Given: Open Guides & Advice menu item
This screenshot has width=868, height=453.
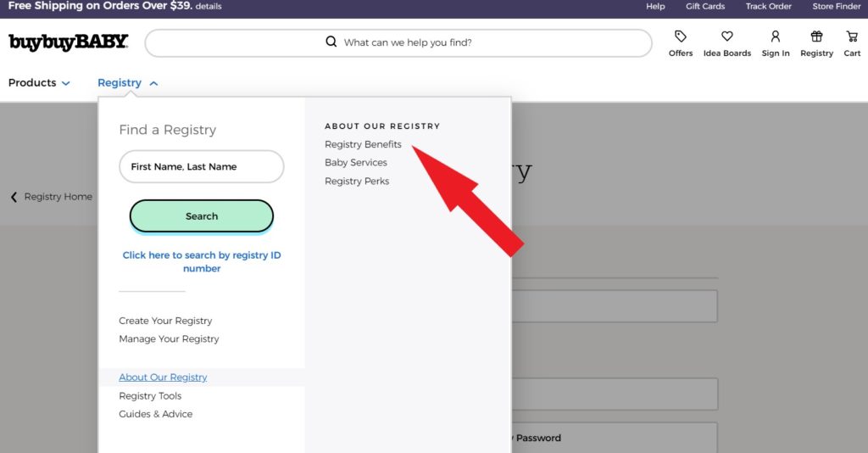Looking at the screenshot, I should pyautogui.click(x=155, y=414).
